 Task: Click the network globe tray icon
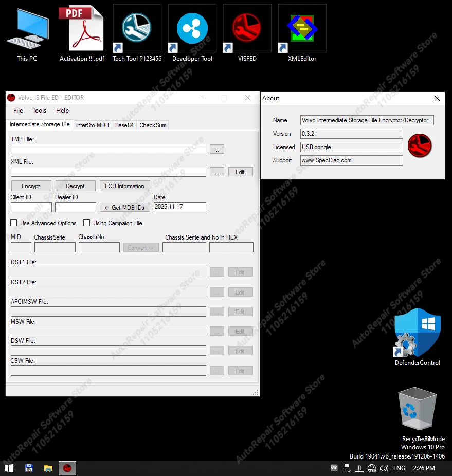(371, 468)
